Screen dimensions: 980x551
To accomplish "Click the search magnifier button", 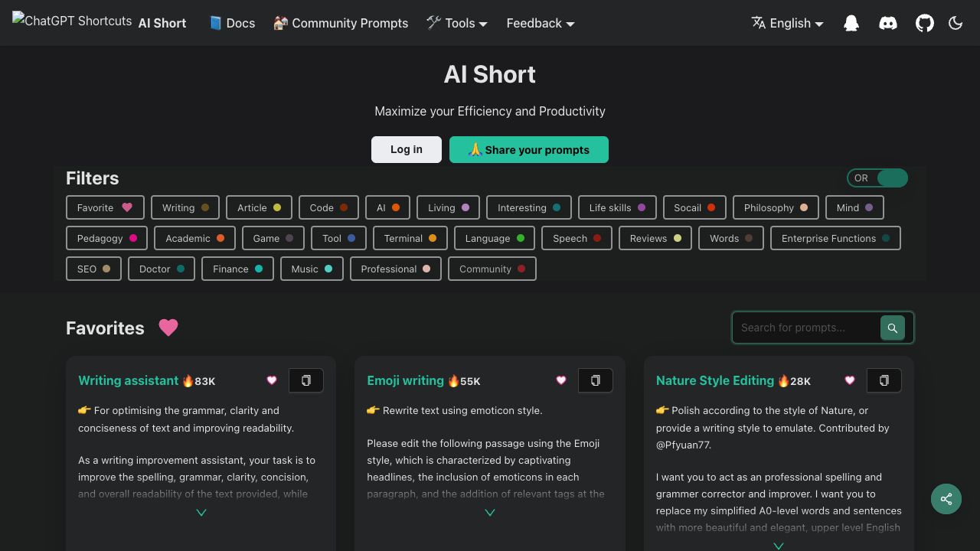I will pyautogui.click(x=892, y=328).
